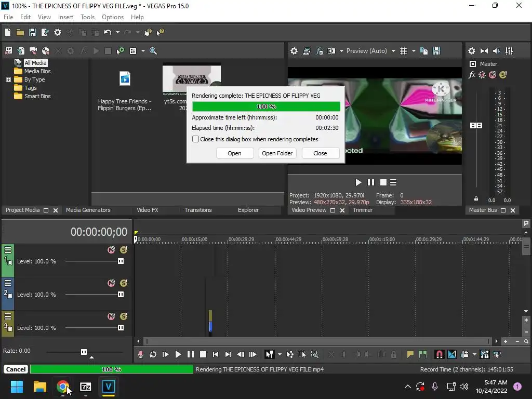Open the auto ripple dropdown arrow
532x399 pixels.
[x=474, y=354]
